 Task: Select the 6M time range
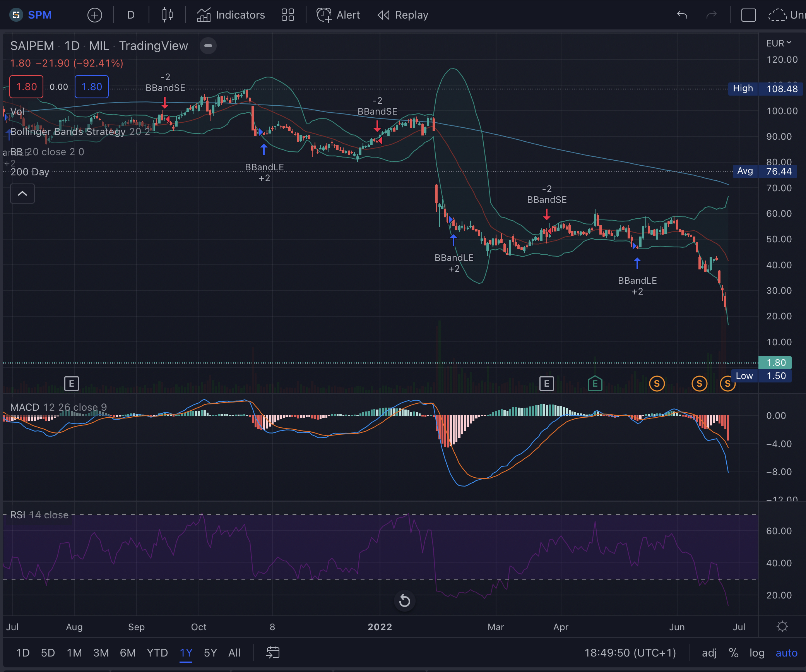point(128,653)
